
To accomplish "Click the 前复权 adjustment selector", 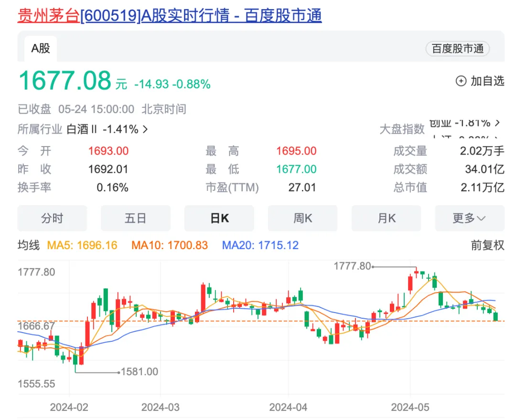I will pos(487,245).
